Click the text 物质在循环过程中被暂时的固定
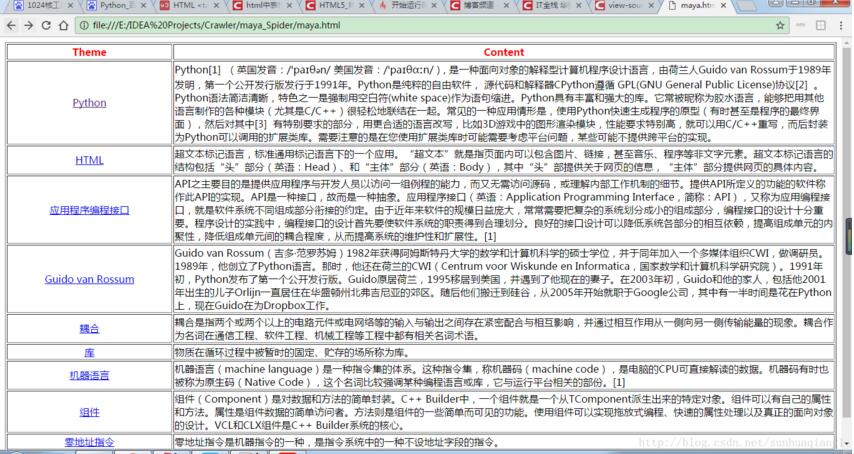Viewport: 854px width, 454px height. tap(292, 353)
